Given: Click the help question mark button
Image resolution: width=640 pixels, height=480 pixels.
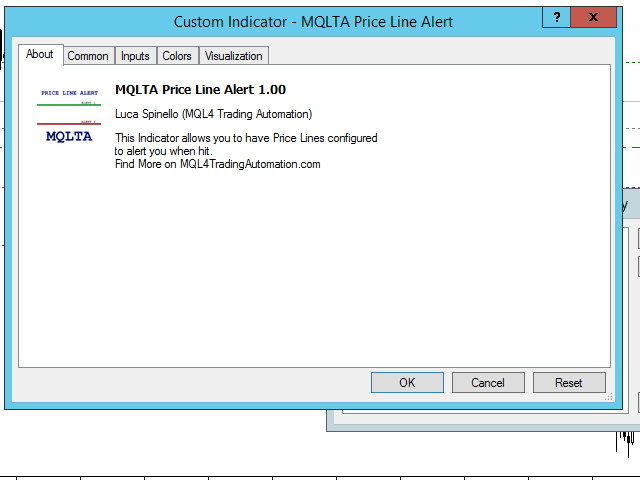Looking at the screenshot, I should (556, 17).
